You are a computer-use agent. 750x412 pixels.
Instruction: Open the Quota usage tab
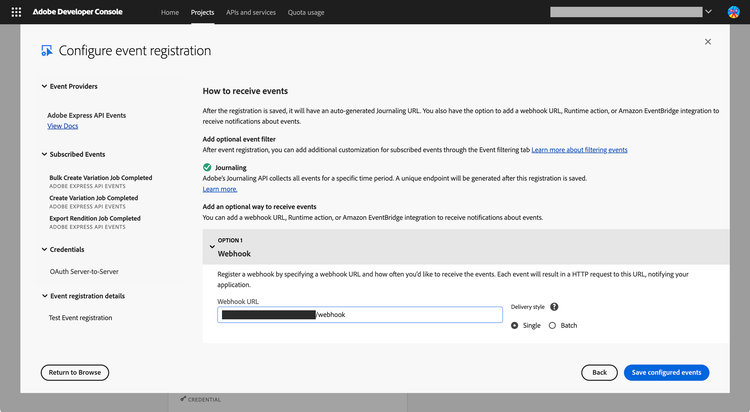306,12
